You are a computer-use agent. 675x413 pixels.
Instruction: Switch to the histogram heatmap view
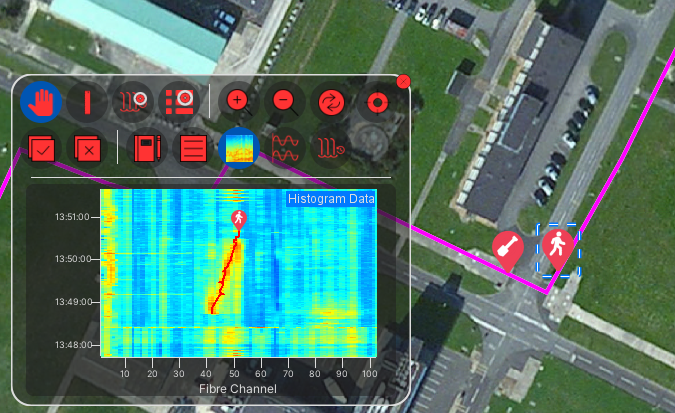239,149
